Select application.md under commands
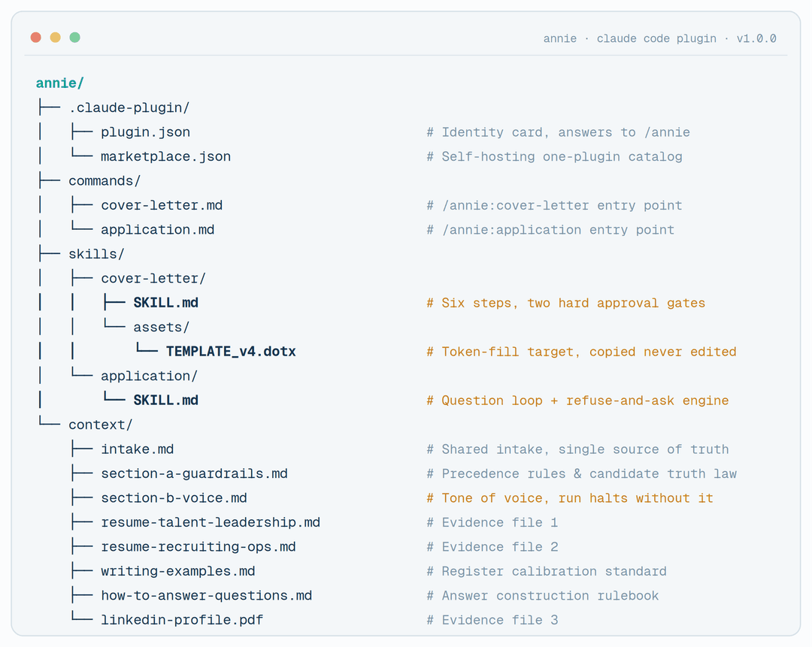Screen dimensions: 812x647 pyautogui.click(x=157, y=229)
